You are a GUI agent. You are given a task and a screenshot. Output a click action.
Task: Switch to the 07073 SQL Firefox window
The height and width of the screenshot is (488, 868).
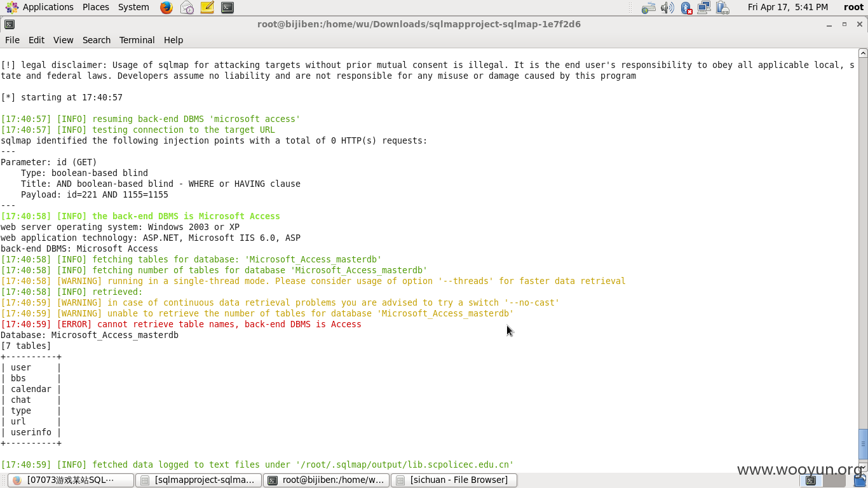tap(71, 480)
